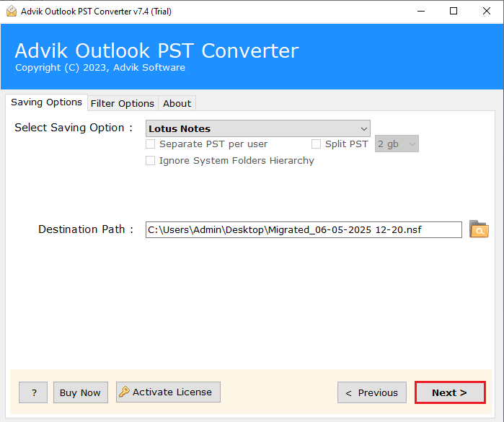Screen dimensions: 504x422
Task: Minimize the Advik converter window
Action: tap(421, 12)
